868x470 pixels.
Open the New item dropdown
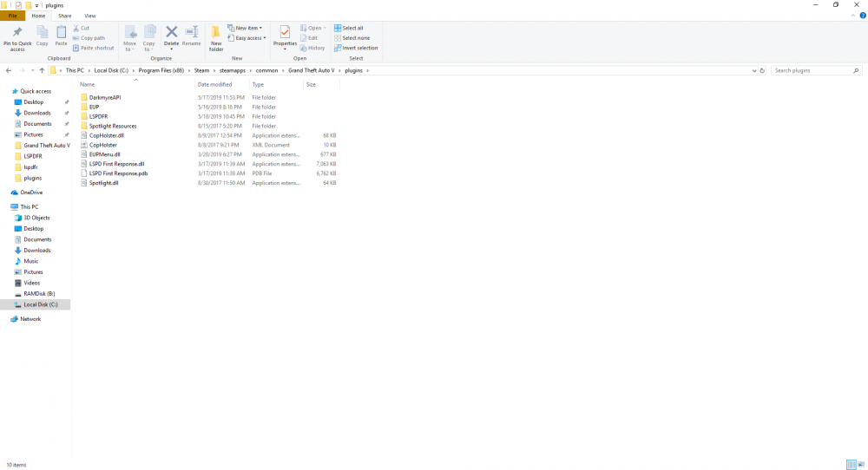click(x=245, y=28)
